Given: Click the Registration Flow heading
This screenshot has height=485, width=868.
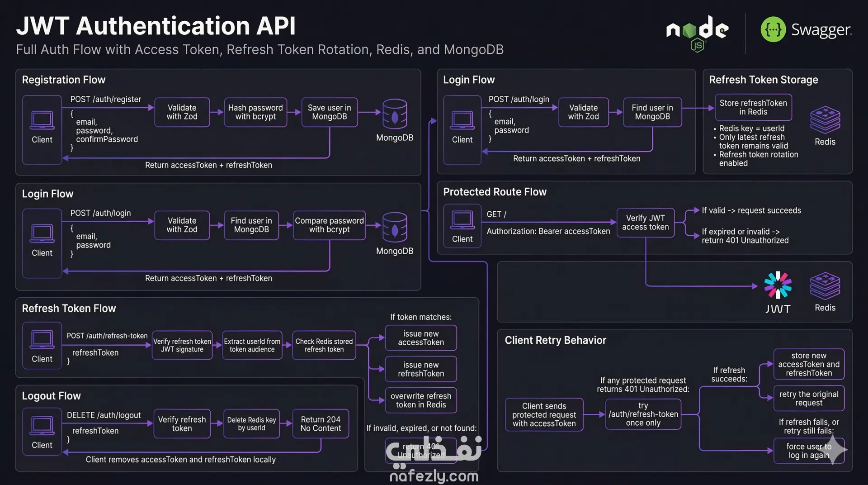Looking at the screenshot, I should pyautogui.click(x=64, y=80).
